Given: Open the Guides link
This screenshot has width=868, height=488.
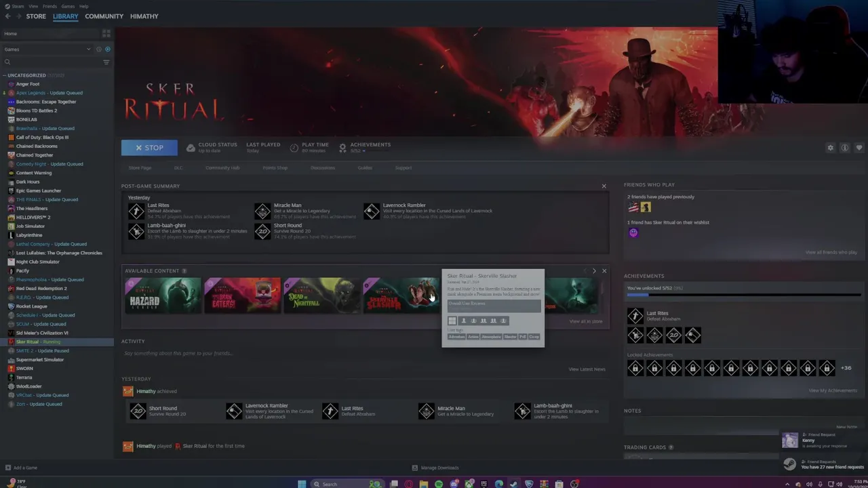Looking at the screenshot, I should point(365,168).
